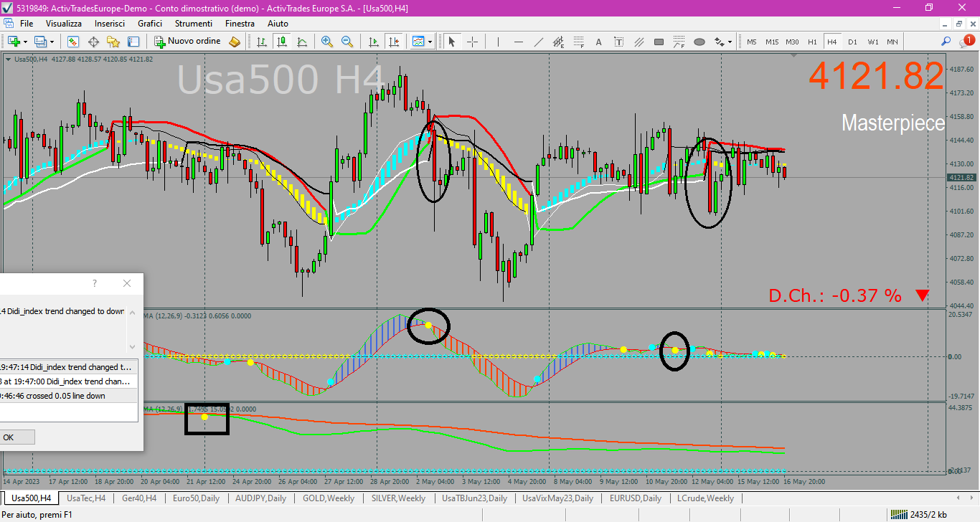Viewport: 980px width, 522px height.
Task: Switch chart to bar chart type
Action: pos(263,42)
